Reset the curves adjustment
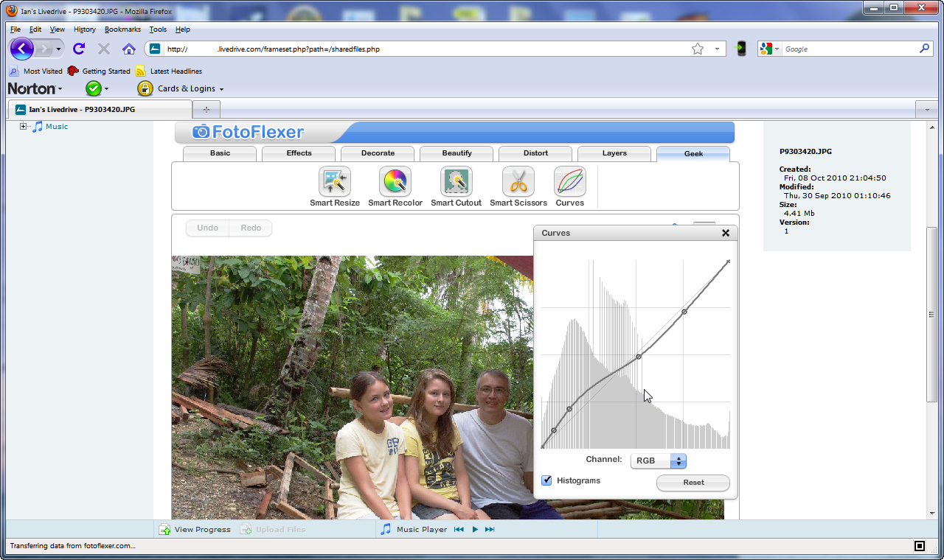 pos(693,483)
